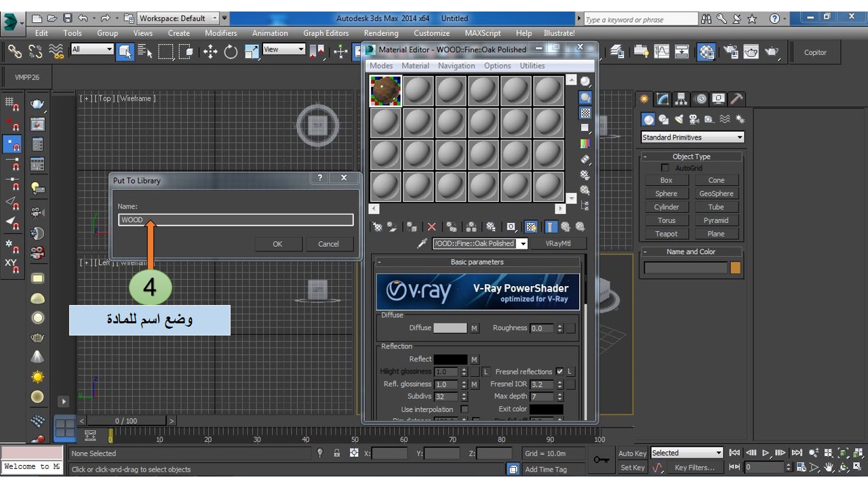The width and height of the screenshot is (868, 488).
Task: Activate the Select and Rotate tool
Action: (x=231, y=51)
